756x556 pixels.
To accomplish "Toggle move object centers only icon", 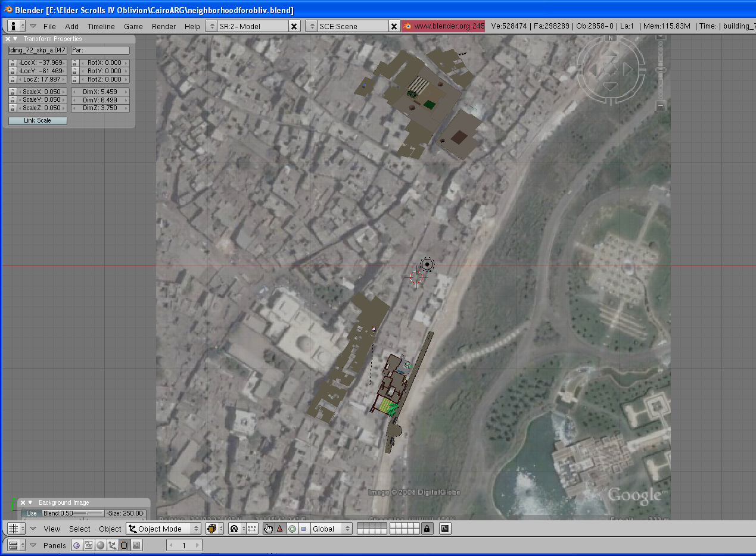I will pyautogui.click(x=251, y=529).
